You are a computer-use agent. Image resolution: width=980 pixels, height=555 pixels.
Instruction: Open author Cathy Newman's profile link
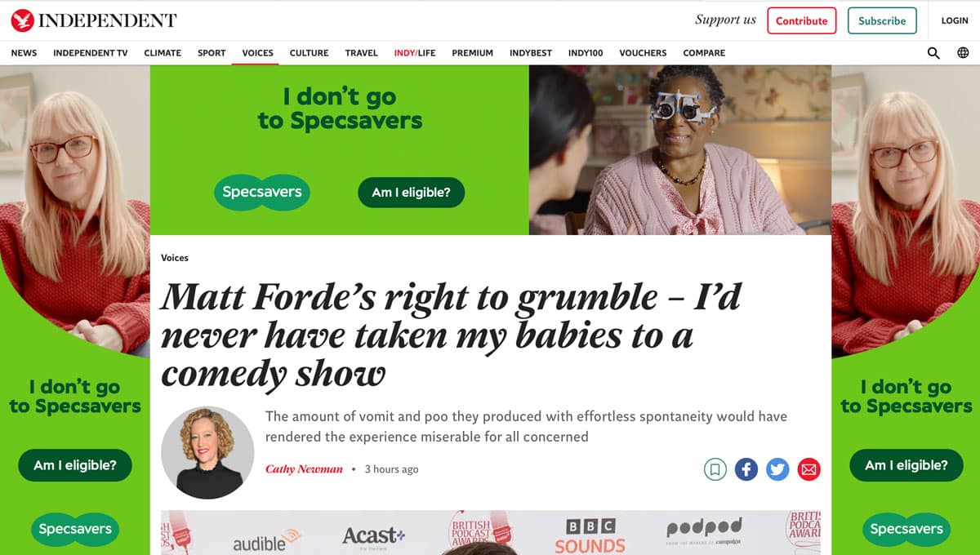click(x=304, y=469)
